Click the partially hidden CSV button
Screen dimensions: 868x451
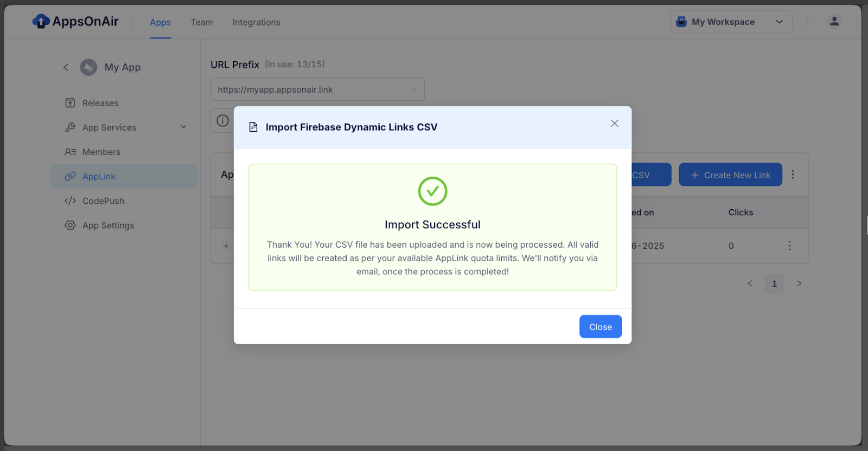click(x=651, y=175)
